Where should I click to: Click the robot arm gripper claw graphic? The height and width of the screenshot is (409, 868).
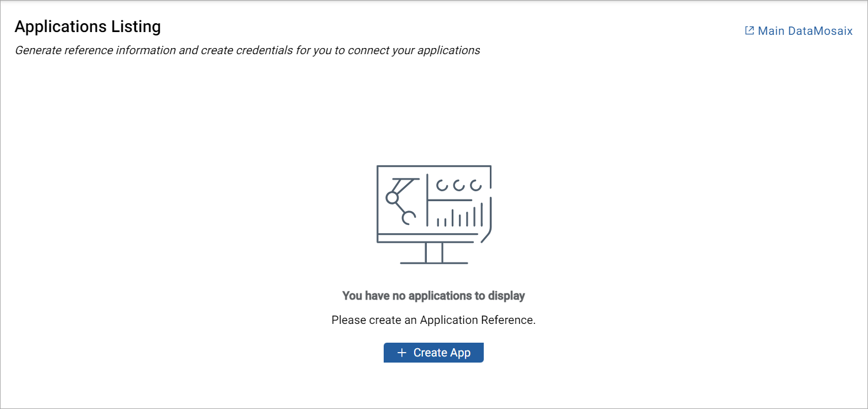[x=409, y=218]
